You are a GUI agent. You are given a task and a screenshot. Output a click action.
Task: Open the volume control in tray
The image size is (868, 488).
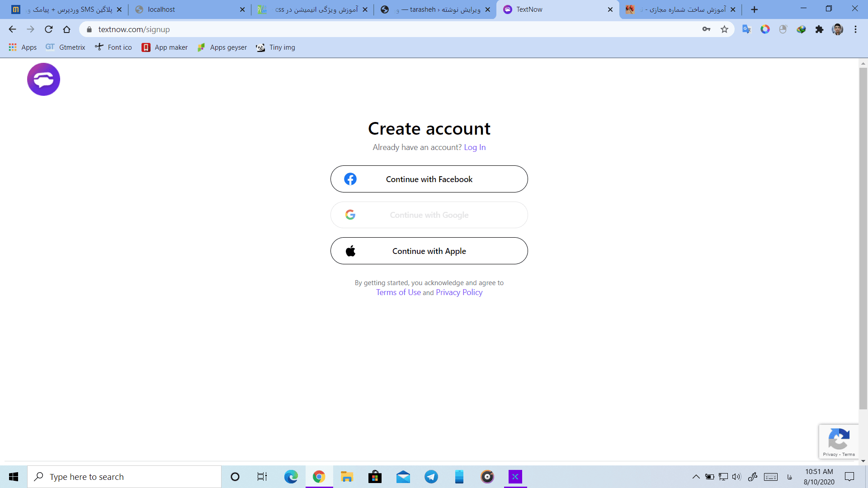(737, 477)
